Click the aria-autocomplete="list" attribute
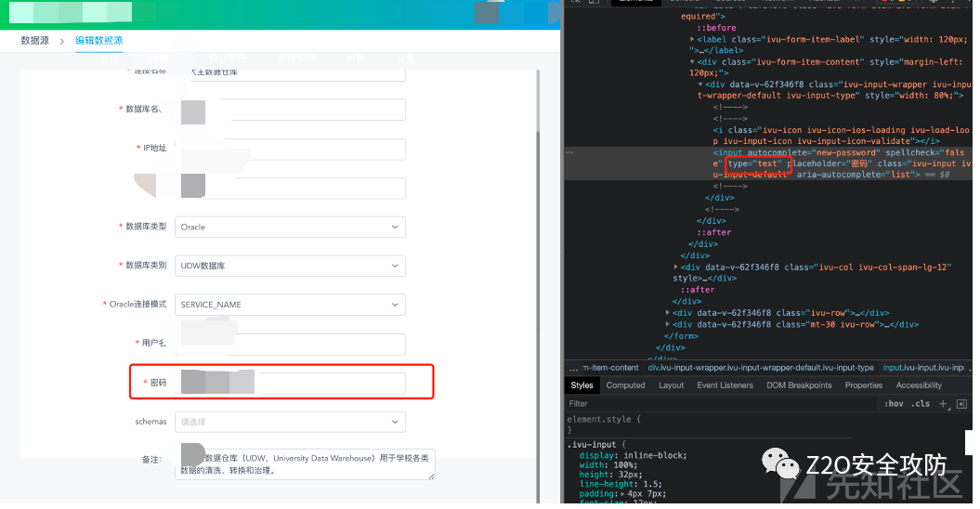The height and width of the screenshot is (509, 980). [856, 176]
